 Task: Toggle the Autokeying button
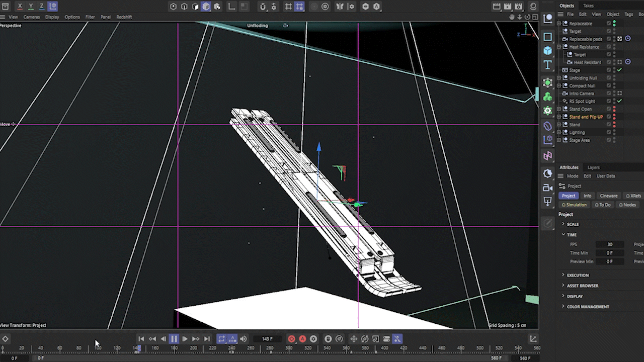point(302,339)
